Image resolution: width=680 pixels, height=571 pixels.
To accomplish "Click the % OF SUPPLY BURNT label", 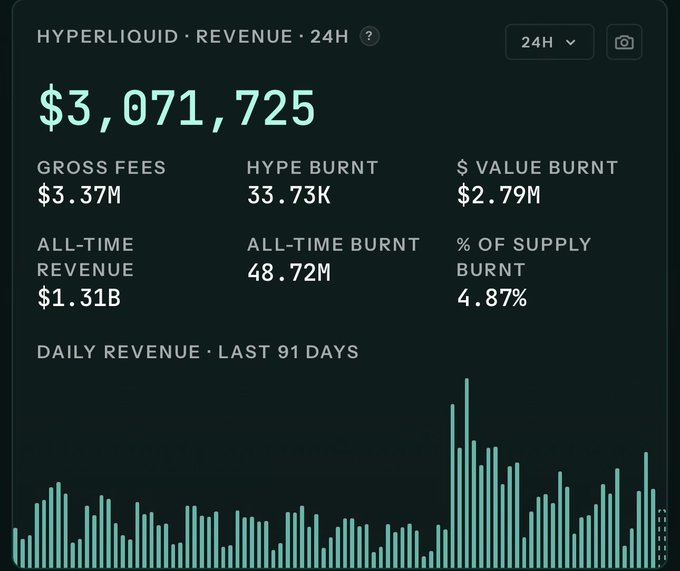I will [524, 257].
